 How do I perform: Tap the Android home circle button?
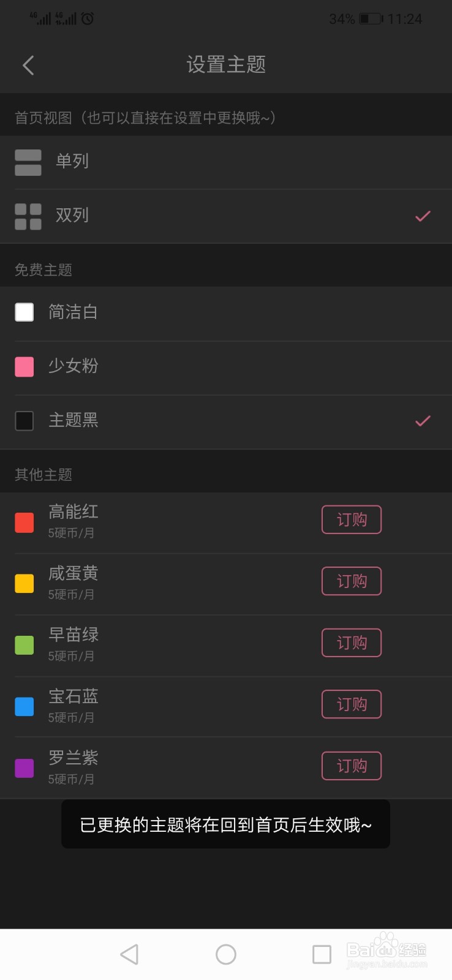226,954
